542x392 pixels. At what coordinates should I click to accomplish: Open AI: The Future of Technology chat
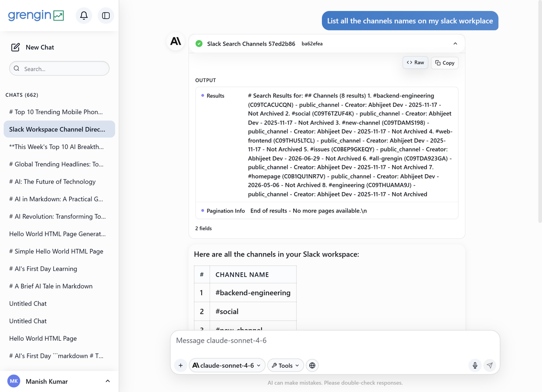click(x=59, y=182)
